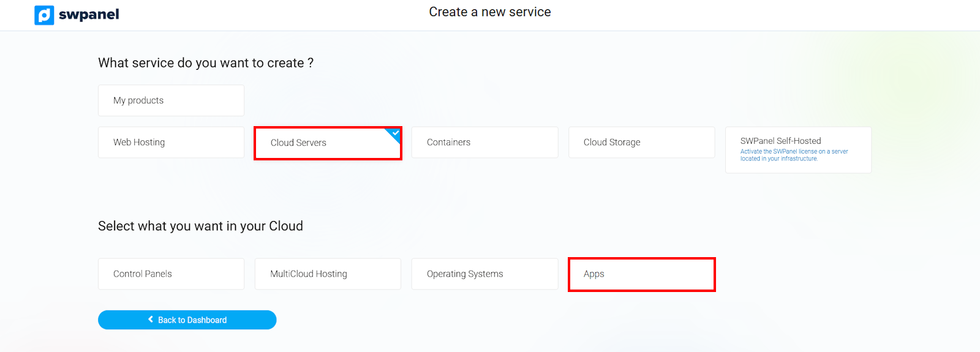Screen dimensions: 980x352
Task: Choose the Cloud Storage service
Action: click(x=641, y=142)
